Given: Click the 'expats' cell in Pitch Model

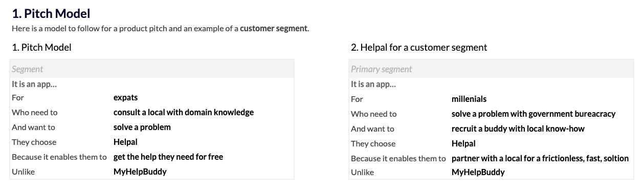Looking at the screenshot, I should click(x=125, y=97).
